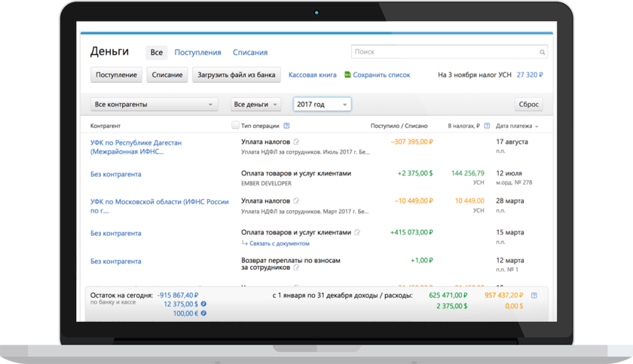Viewport: 633px width, 364px height.
Task: Click the green spreadsheet icon beside Сохранить список
Action: pos(347,75)
